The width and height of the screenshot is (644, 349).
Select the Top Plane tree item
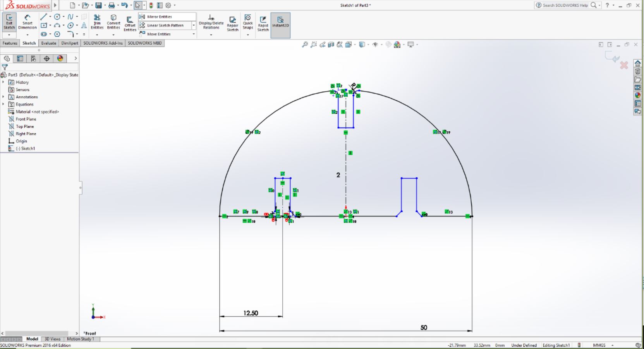[x=25, y=126]
